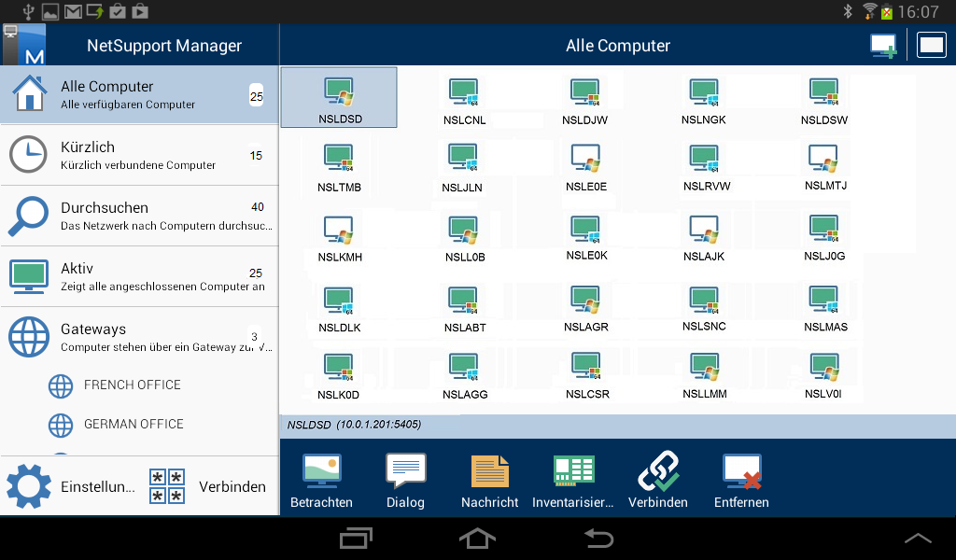Image resolution: width=956 pixels, height=560 pixels.
Task: Open the Einstellungen gear icon
Action: 29,485
